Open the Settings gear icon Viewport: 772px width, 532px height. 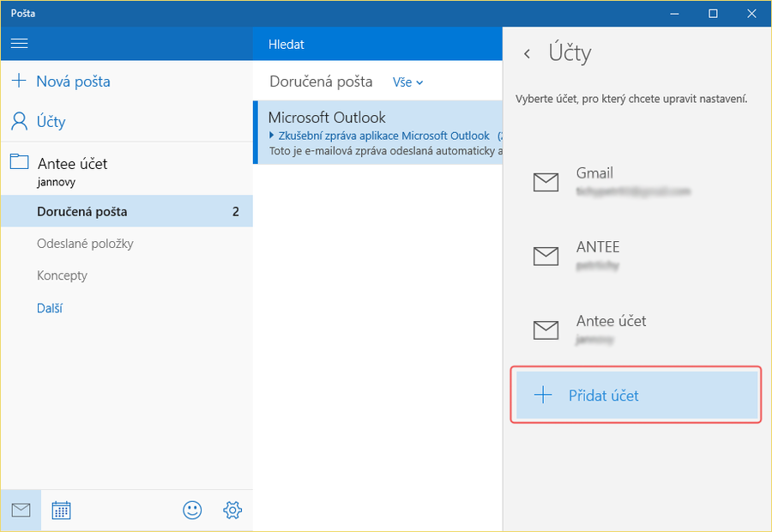click(232, 511)
